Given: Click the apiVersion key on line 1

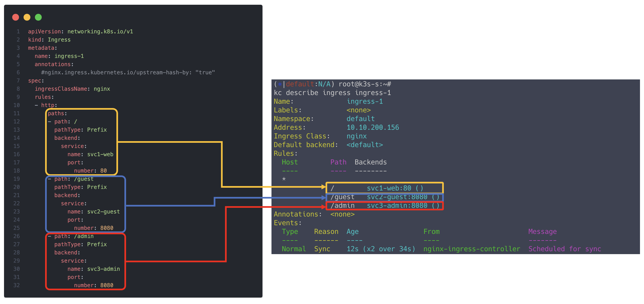Looking at the screenshot, I should [44, 31].
